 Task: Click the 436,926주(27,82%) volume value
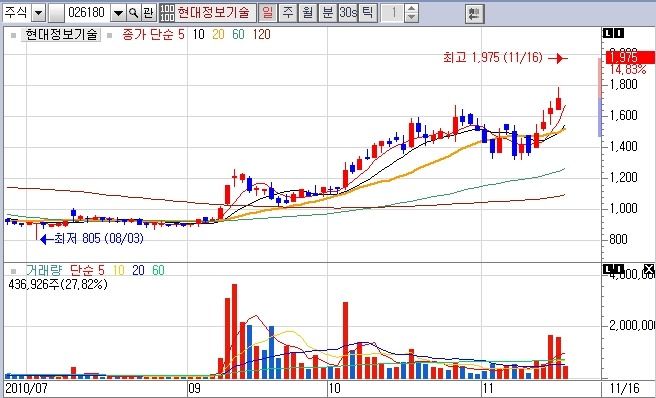[58, 285]
